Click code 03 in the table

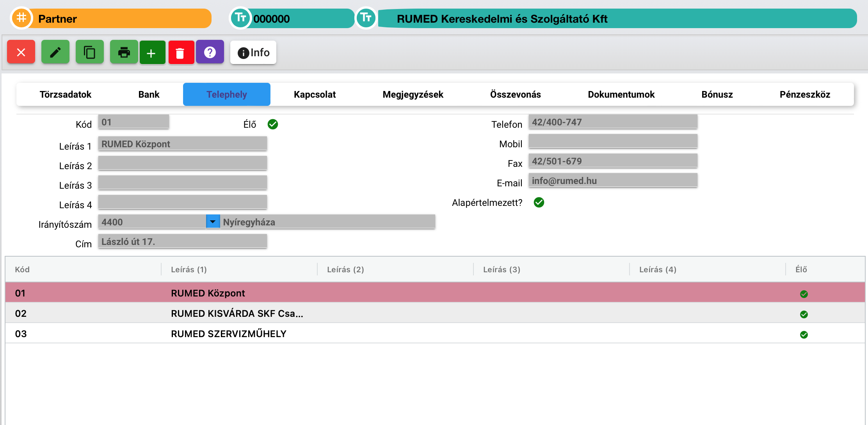click(x=21, y=334)
